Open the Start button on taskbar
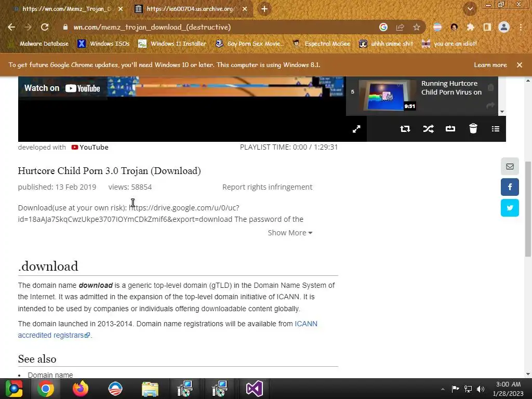 pyautogui.click(x=14, y=389)
